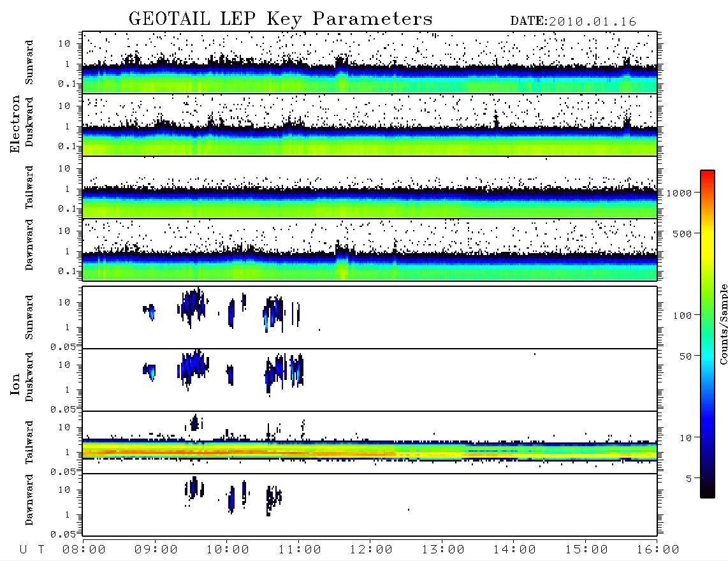Image resolution: width=728 pixels, height=561 pixels.
Task: Click the colorbar 100 tick label
Action: (x=683, y=316)
